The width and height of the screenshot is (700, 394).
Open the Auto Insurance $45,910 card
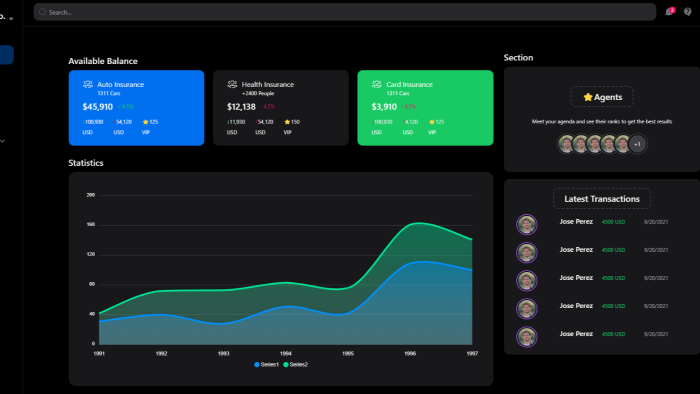pyautogui.click(x=136, y=108)
